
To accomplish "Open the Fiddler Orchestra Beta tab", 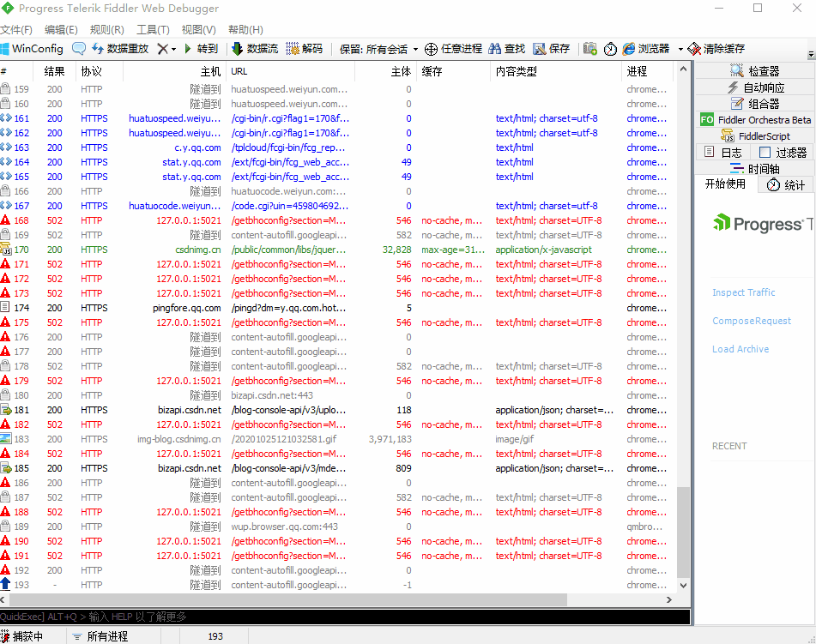I will click(x=755, y=120).
